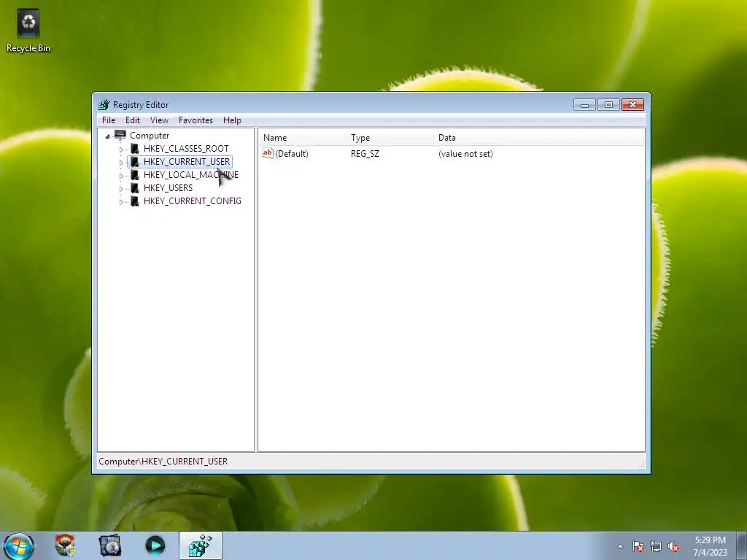Screen dimensions: 747x560
Task: Select the (Default) value name
Action: [x=292, y=154]
